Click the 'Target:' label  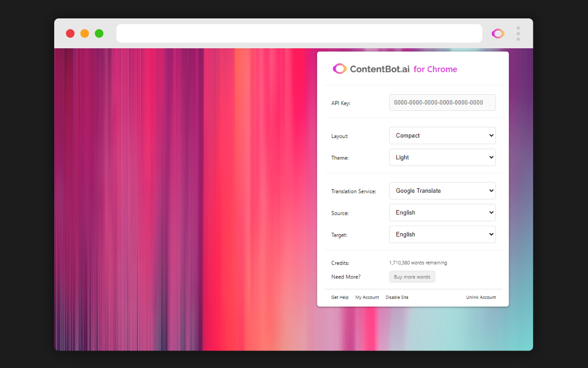coord(339,235)
